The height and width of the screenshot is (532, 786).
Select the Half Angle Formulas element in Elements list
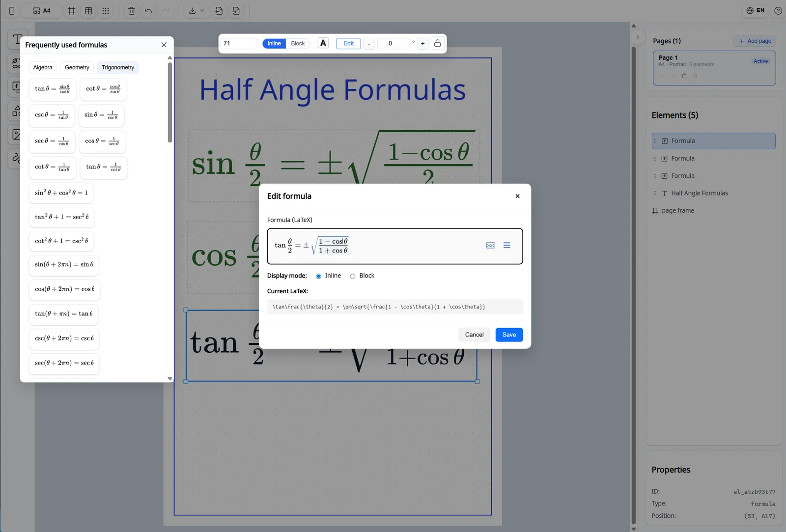pos(699,193)
